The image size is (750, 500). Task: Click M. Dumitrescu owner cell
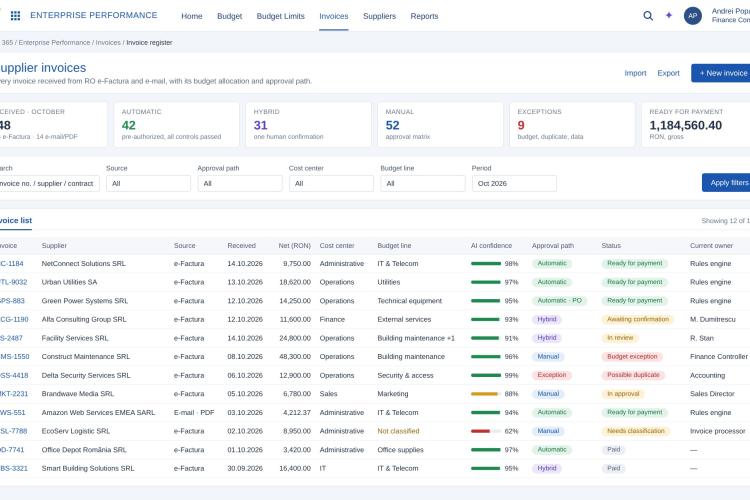click(712, 320)
